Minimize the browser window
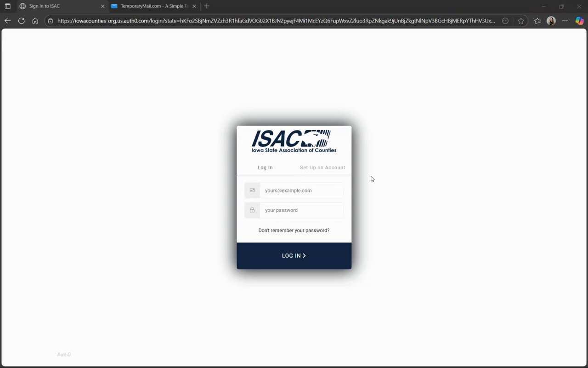 click(x=544, y=6)
